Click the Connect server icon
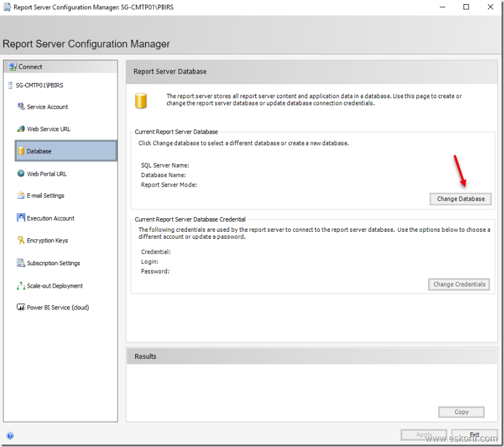 click(x=12, y=66)
